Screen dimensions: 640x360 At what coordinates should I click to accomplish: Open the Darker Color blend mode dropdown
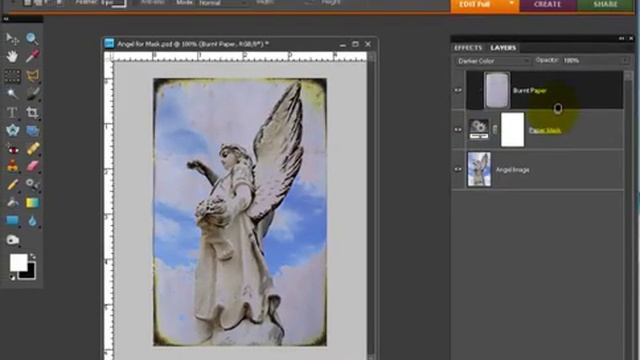click(493, 61)
